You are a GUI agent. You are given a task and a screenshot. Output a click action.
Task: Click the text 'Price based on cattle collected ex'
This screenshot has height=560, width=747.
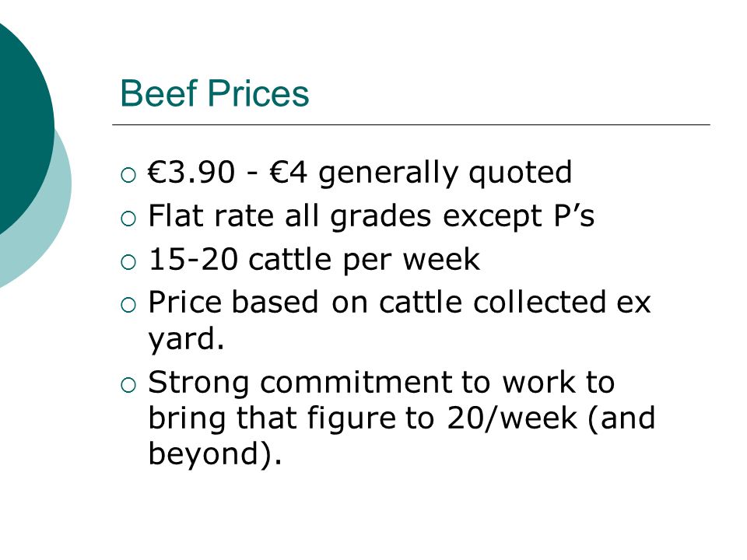pyautogui.click(x=399, y=302)
